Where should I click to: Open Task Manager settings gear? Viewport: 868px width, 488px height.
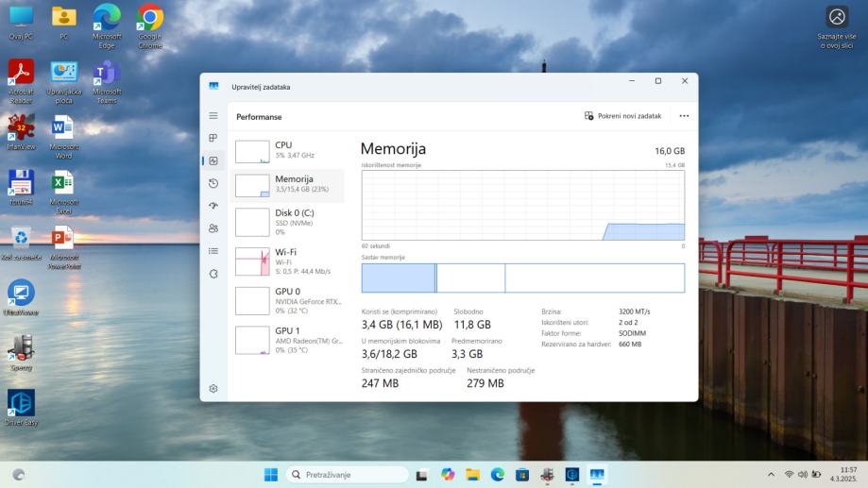tap(213, 388)
